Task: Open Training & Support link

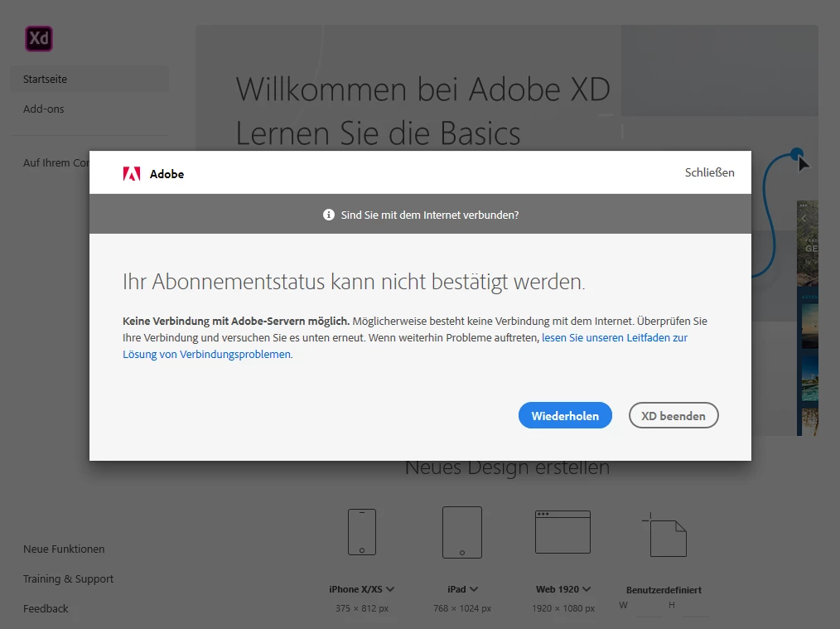Action: (68, 578)
